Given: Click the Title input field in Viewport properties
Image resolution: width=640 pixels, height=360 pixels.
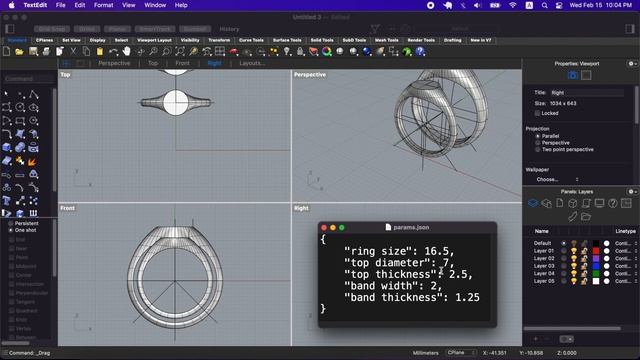Looking at the screenshot, I should (x=587, y=93).
